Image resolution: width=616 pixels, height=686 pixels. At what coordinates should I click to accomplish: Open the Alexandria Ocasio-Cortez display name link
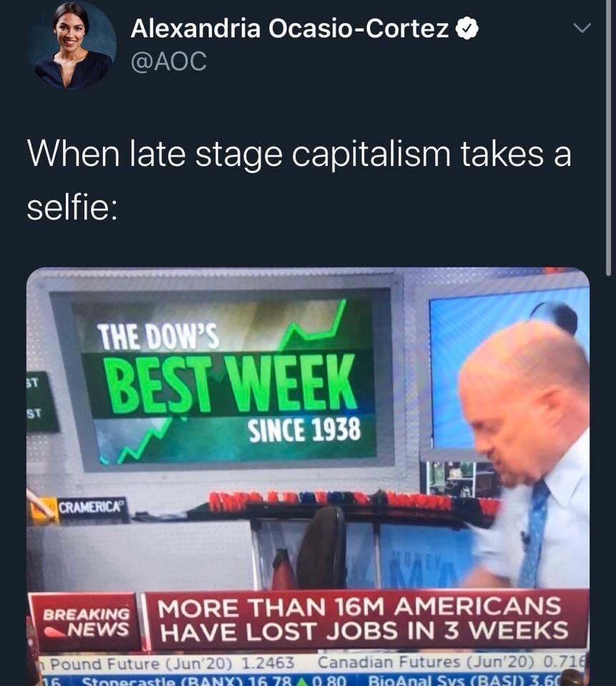(x=290, y=29)
